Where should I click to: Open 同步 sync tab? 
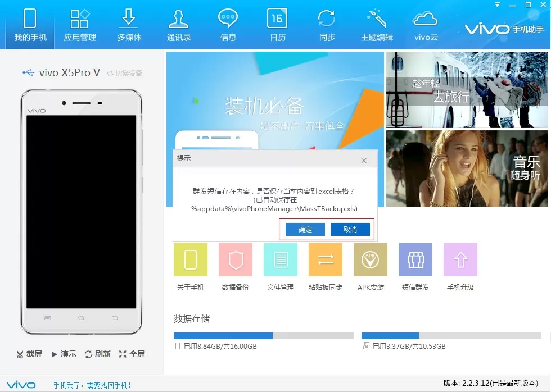click(x=327, y=25)
